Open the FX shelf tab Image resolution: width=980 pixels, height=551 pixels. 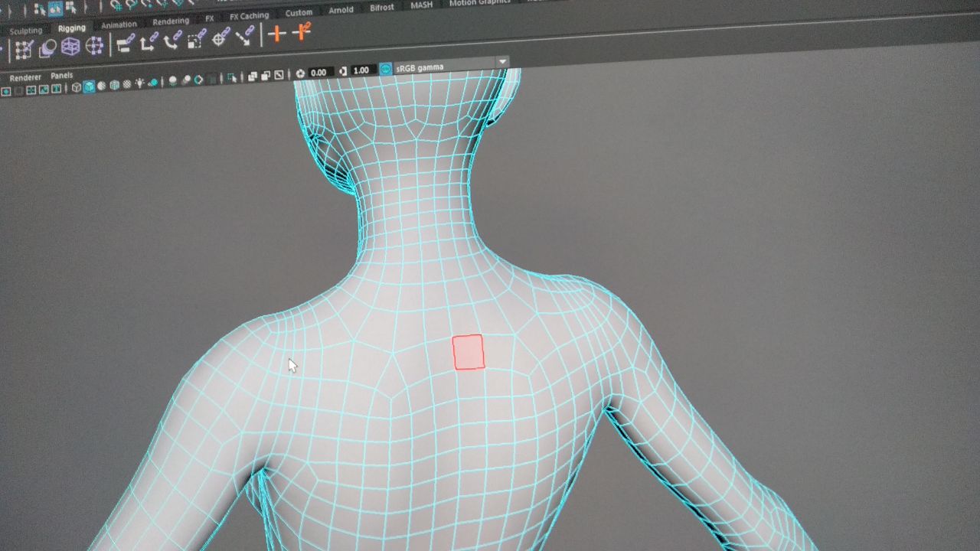[x=210, y=18]
